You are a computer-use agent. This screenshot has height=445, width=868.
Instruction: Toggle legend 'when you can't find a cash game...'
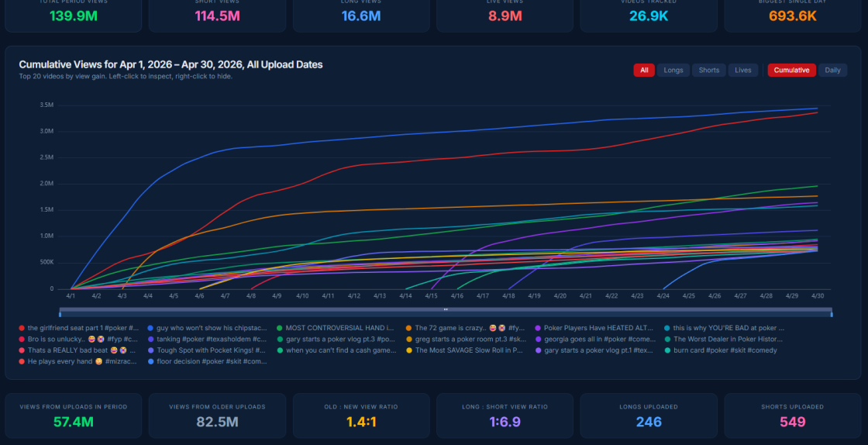tap(336, 350)
